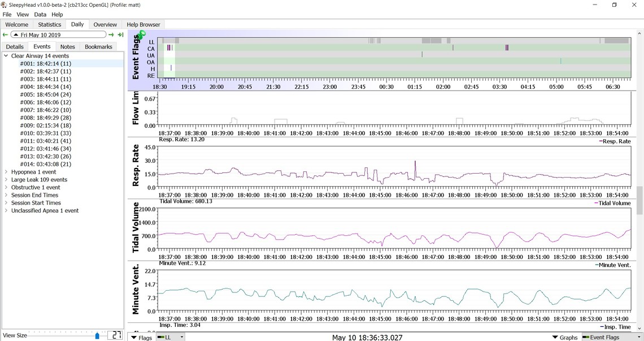The image size is (644, 341).
Task: Switch to the Welcome tab
Action: (x=17, y=25)
